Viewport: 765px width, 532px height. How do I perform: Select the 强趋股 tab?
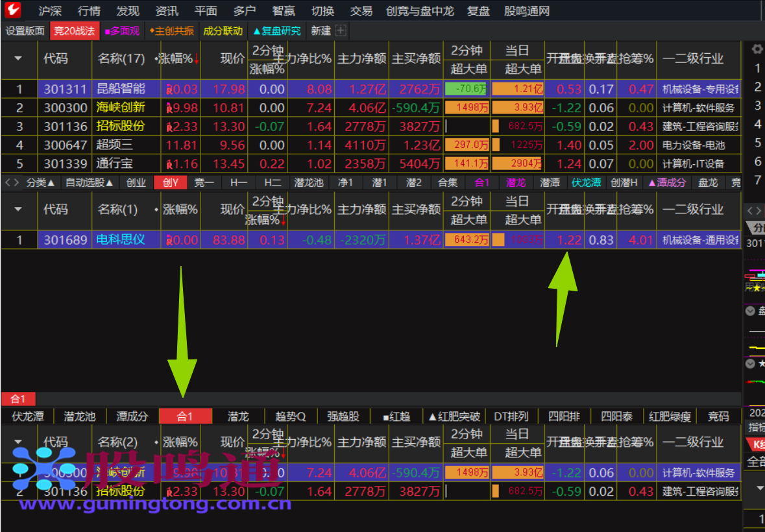click(x=343, y=417)
